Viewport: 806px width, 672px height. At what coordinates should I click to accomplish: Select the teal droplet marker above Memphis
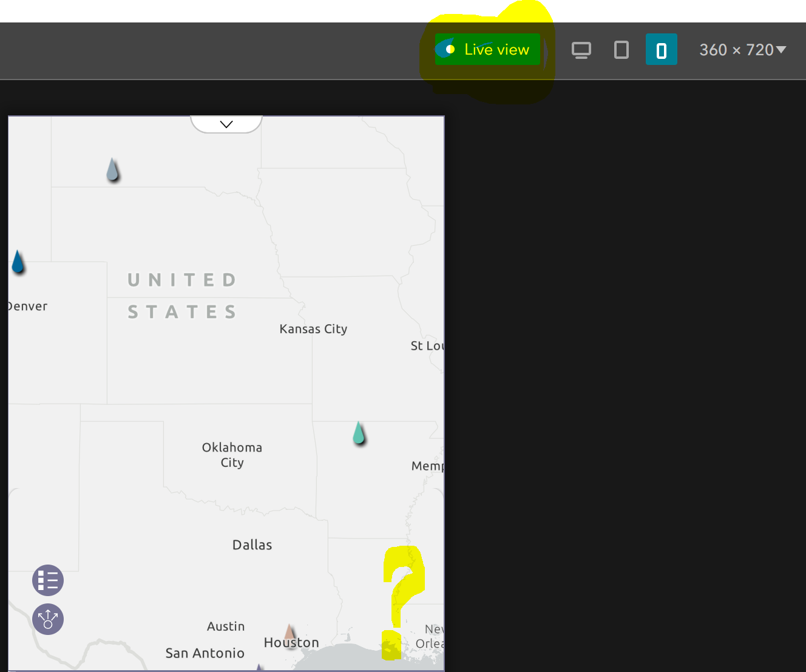tap(359, 433)
